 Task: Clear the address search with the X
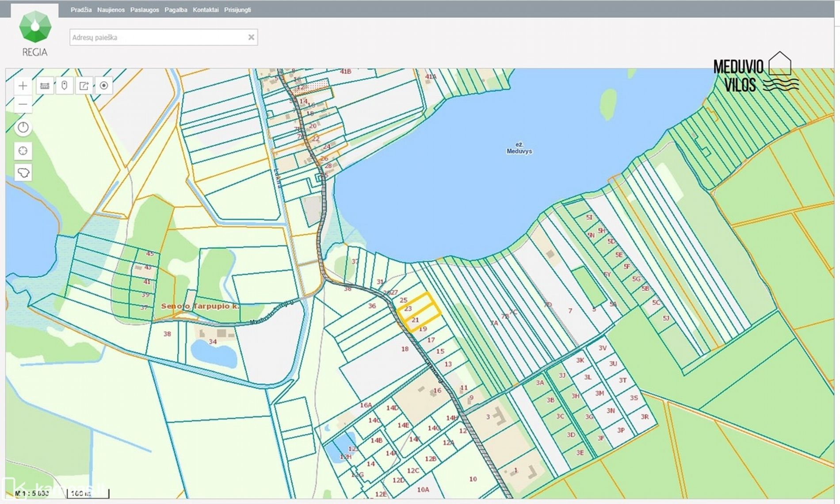(x=251, y=38)
